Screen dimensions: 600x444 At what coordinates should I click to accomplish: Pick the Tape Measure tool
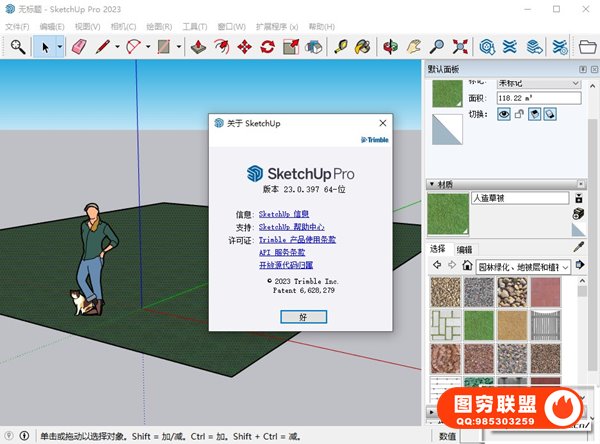tap(342, 46)
